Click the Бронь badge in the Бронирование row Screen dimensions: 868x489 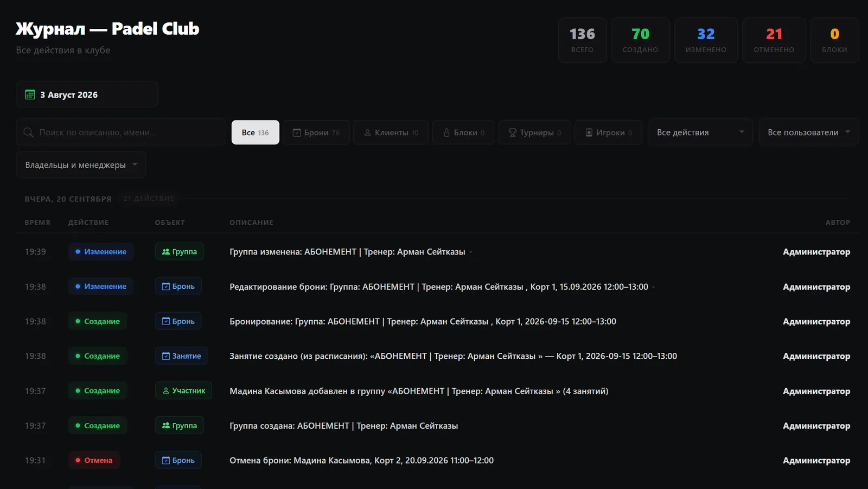[178, 321]
